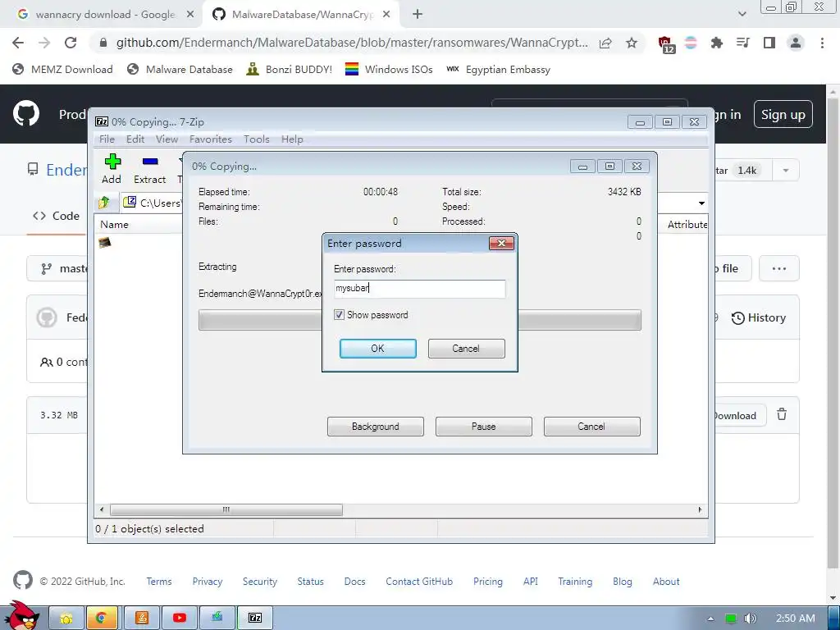The image size is (840, 630).
Task: Open Malware Database bookmark
Action: [x=180, y=69]
